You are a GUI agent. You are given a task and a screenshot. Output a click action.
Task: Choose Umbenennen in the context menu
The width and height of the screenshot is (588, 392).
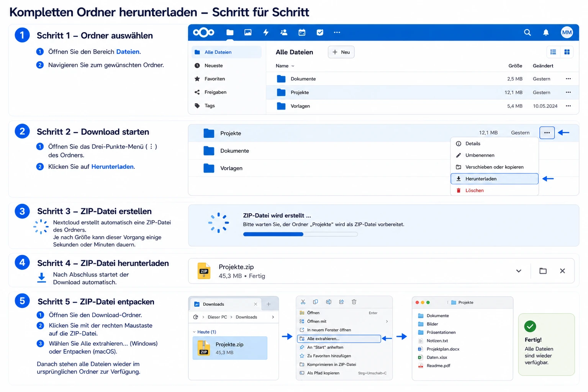(x=495, y=155)
